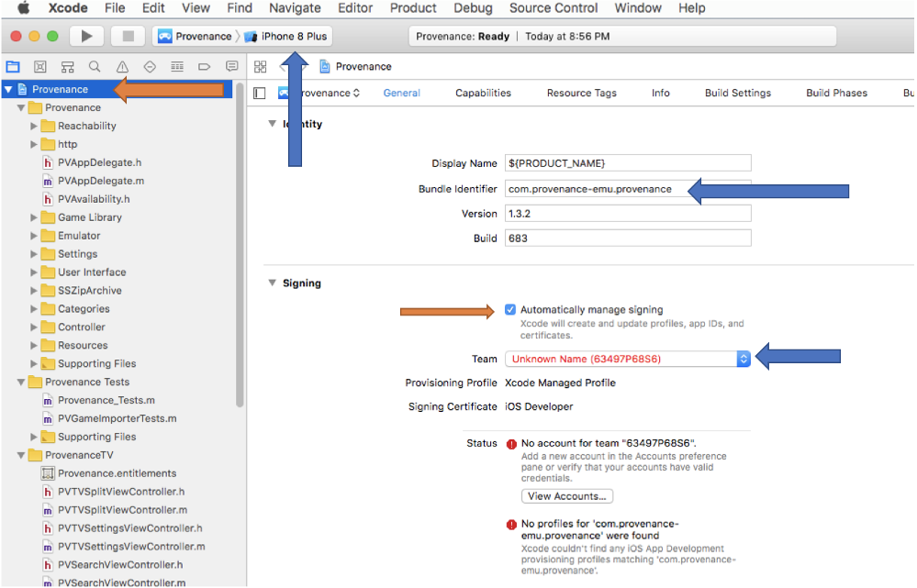Select the General tab

pos(402,93)
